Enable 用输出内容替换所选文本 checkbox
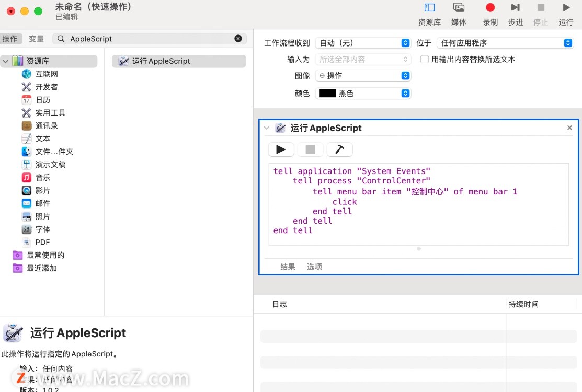The width and height of the screenshot is (582, 392). [x=424, y=60]
